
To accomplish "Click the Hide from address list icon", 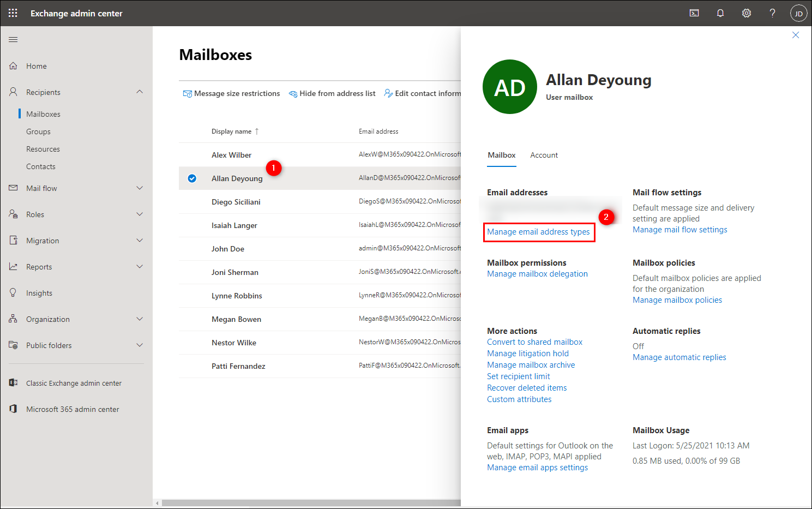I will point(293,94).
